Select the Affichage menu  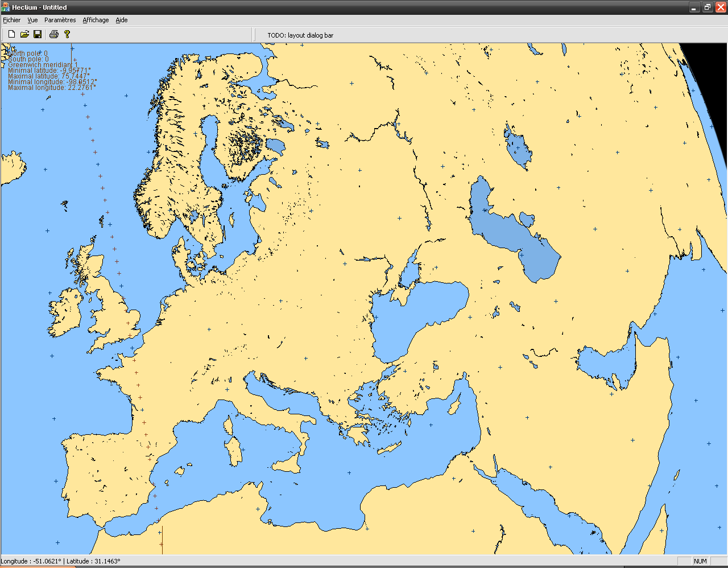pos(96,20)
